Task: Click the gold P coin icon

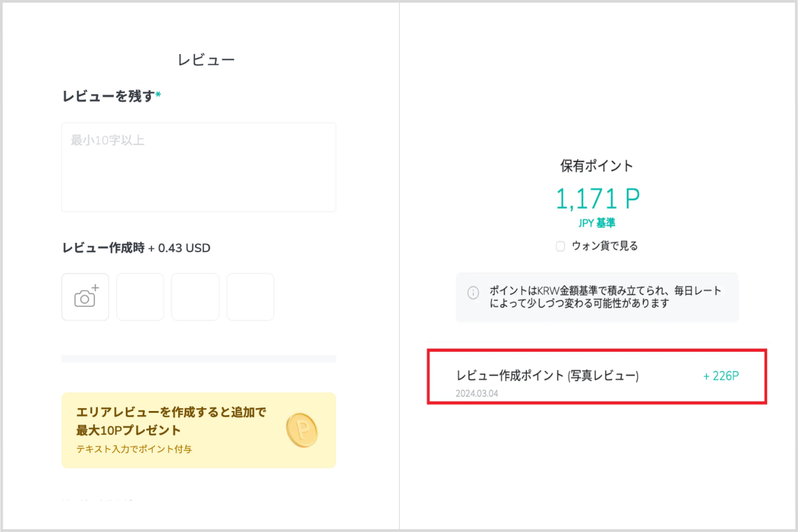Action: tap(302, 430)
